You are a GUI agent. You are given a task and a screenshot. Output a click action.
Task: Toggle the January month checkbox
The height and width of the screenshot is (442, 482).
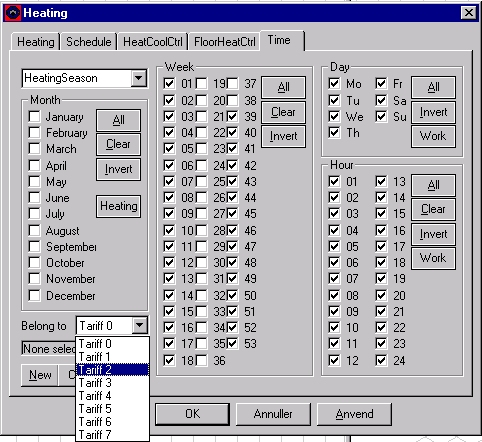(34, 117)
